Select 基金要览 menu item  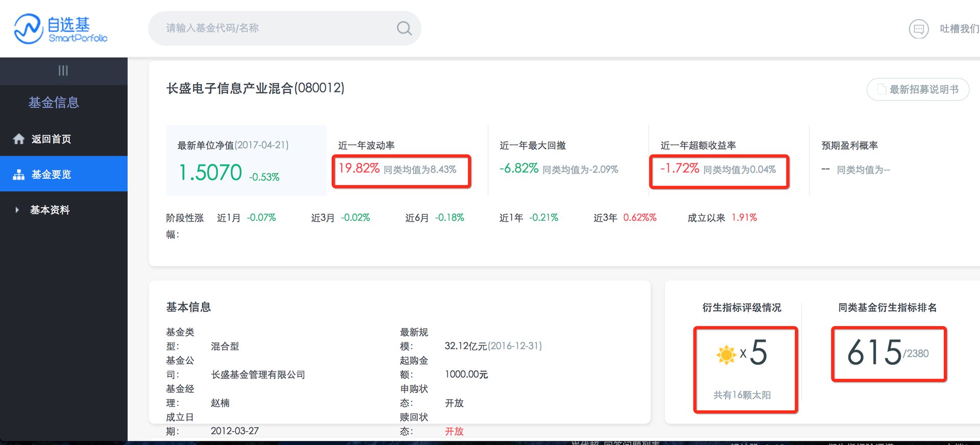(x=64, y=174)
